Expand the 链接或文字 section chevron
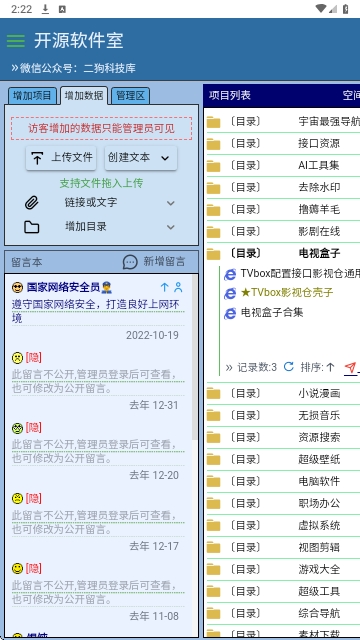The image size is (360, 640). coord(171,203)
